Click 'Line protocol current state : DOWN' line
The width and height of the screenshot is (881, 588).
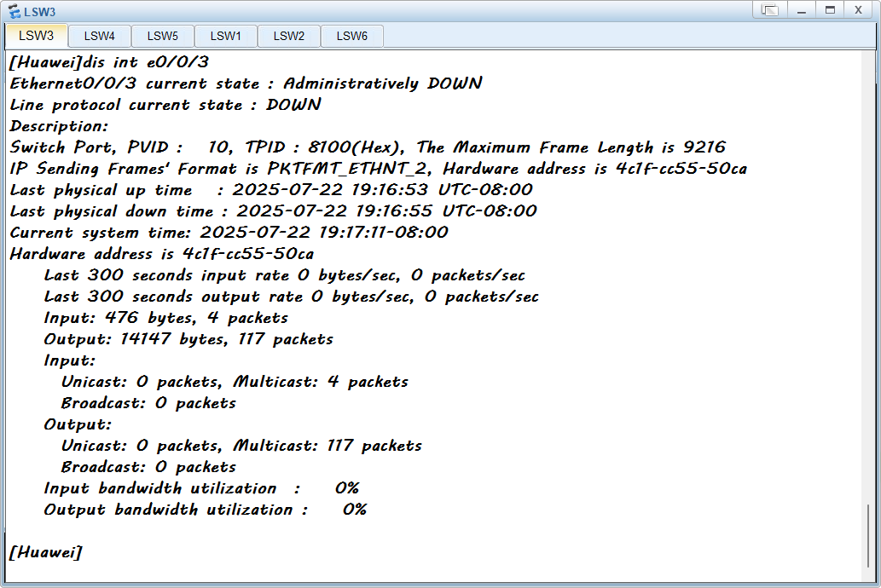tap(165, 105)
